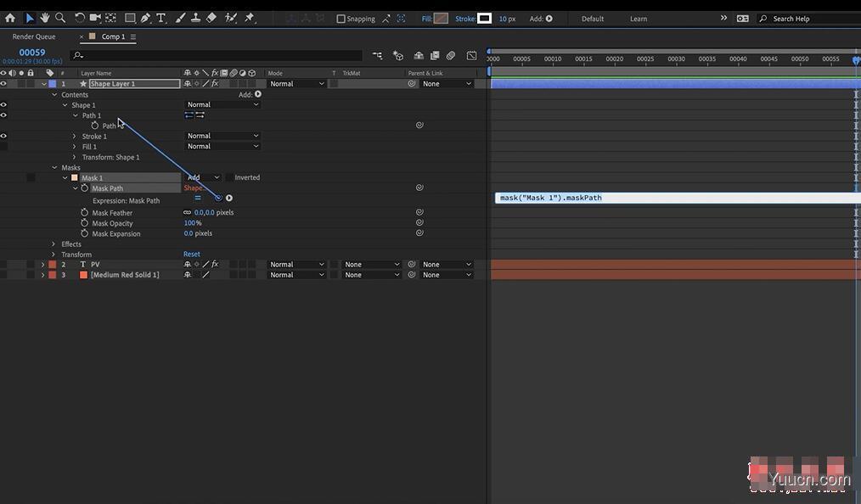Expand the Transform: Shape 1 group
Viewport: 861px width, 504px height.
tap(75, 157)
